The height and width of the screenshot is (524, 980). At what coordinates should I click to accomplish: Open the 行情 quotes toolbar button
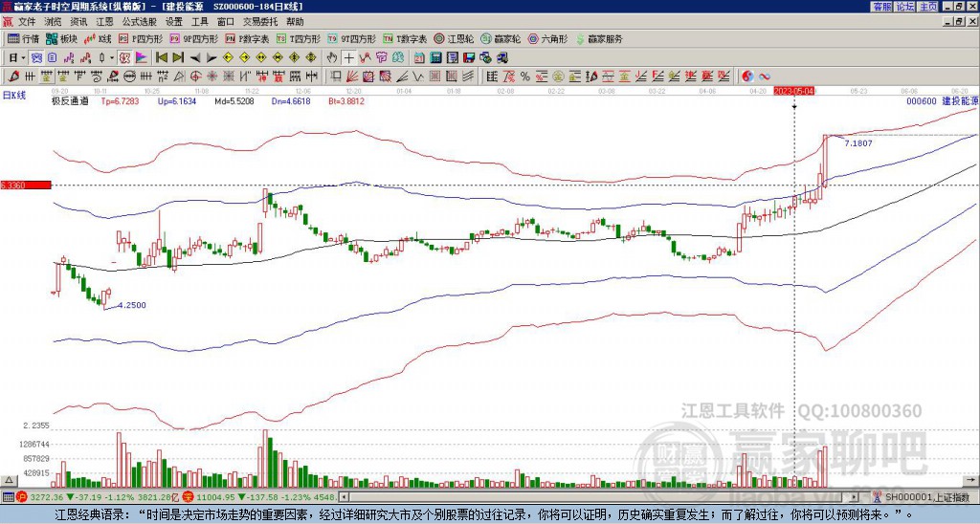(24, 38)
